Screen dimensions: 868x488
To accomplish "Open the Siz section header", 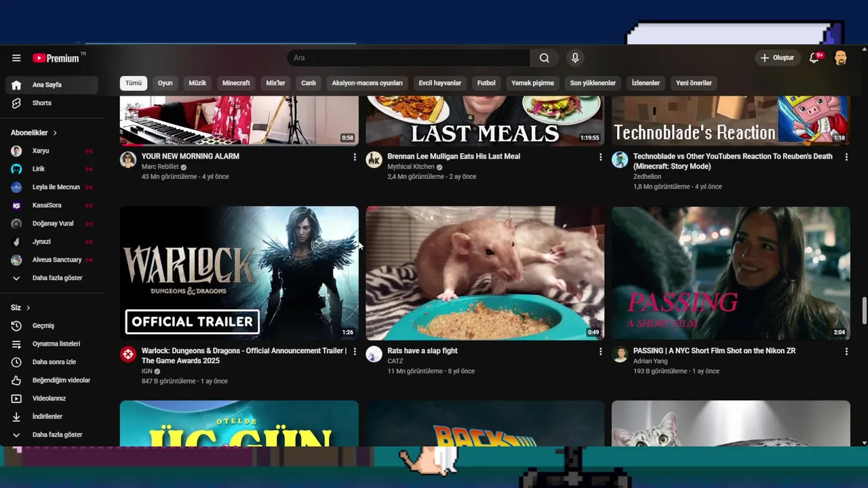I will 20,308.
